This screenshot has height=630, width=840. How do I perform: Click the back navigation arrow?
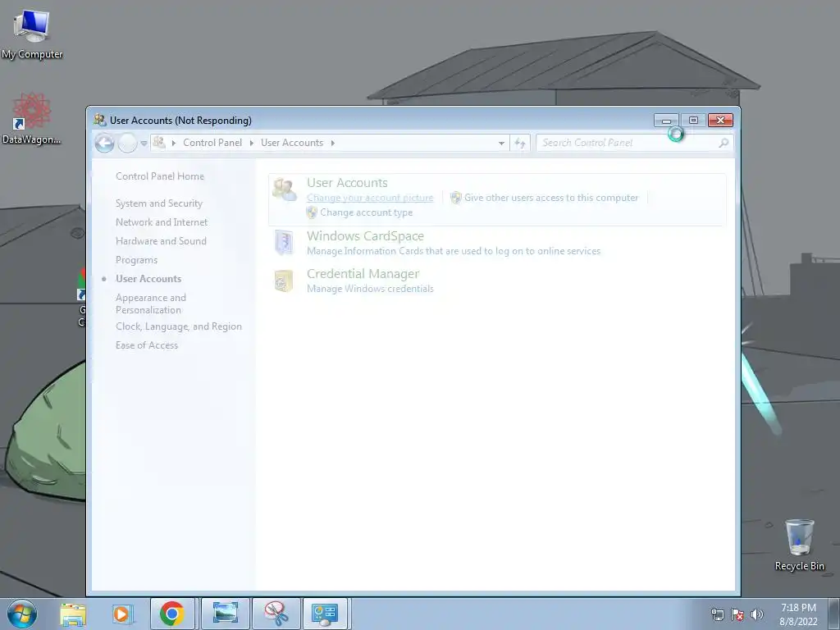point(104,143)
